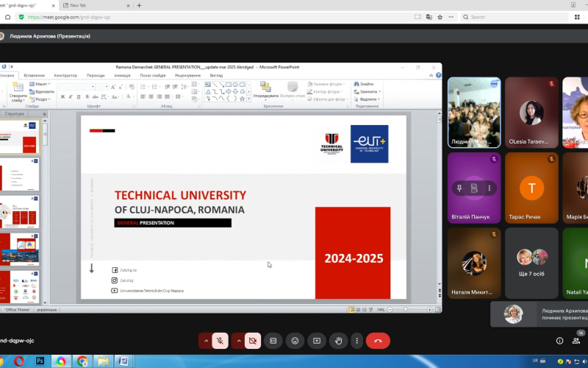This screenshot has height=368, width=588.
Task: Turn on the camera in Meet
Action: pyautogui.click(x=253, y=341)
